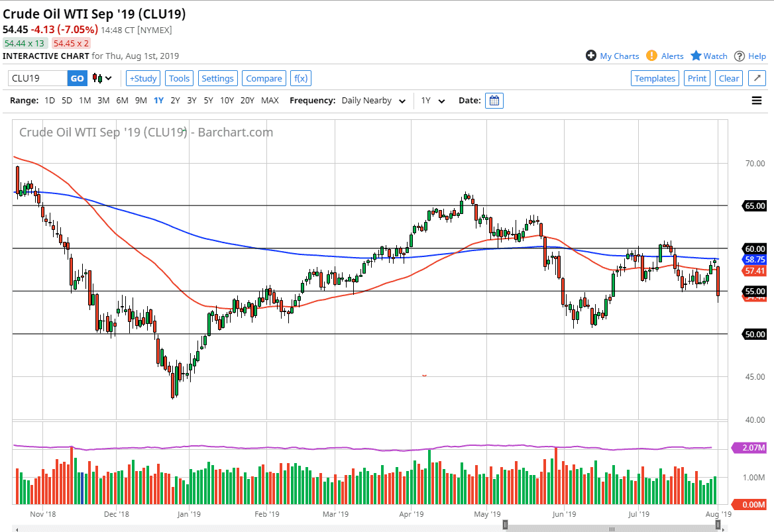This screenshot has width=774, height=532.
Task: Open the Alerts exclamation icon
Action: coord(652,56)
